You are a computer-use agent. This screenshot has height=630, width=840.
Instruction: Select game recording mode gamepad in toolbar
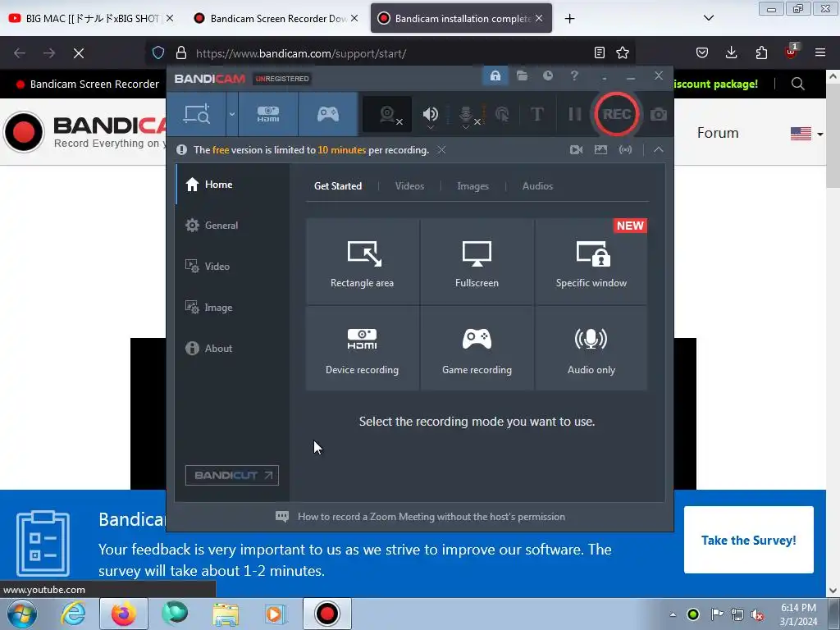click(328, 114)
